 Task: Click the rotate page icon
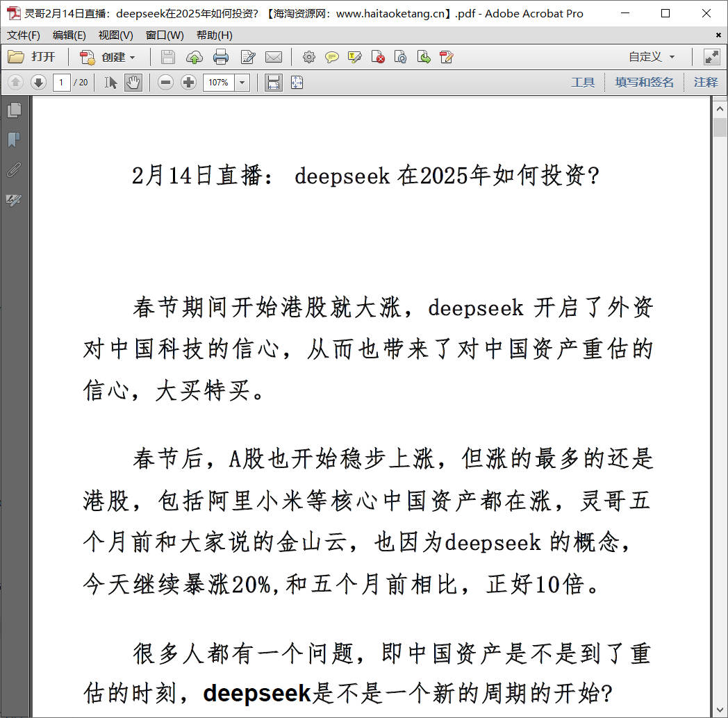[400, 57]
